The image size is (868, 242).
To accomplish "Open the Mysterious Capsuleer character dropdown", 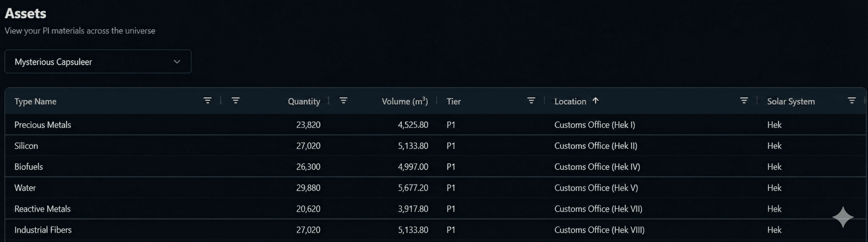I will coord(98,61).
